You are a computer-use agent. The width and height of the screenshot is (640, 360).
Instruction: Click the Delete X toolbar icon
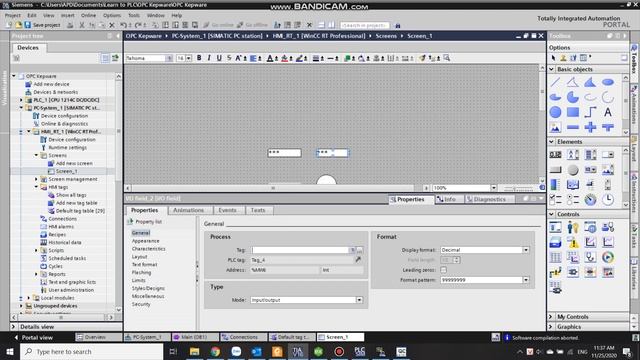112,25
